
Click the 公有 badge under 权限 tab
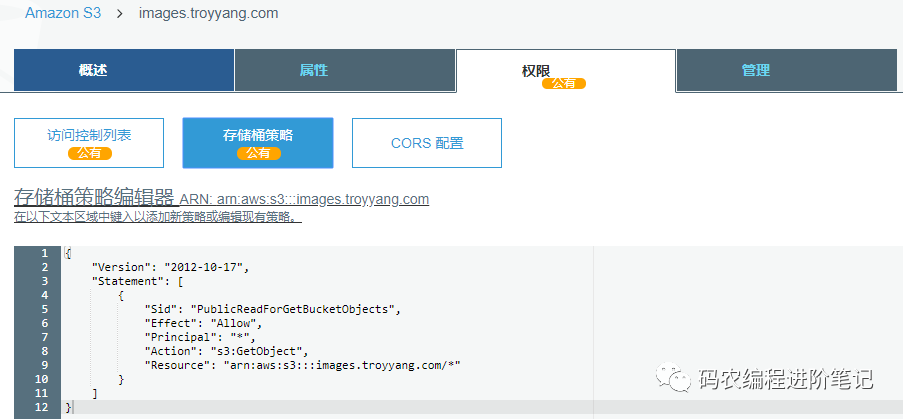[564, 83]
